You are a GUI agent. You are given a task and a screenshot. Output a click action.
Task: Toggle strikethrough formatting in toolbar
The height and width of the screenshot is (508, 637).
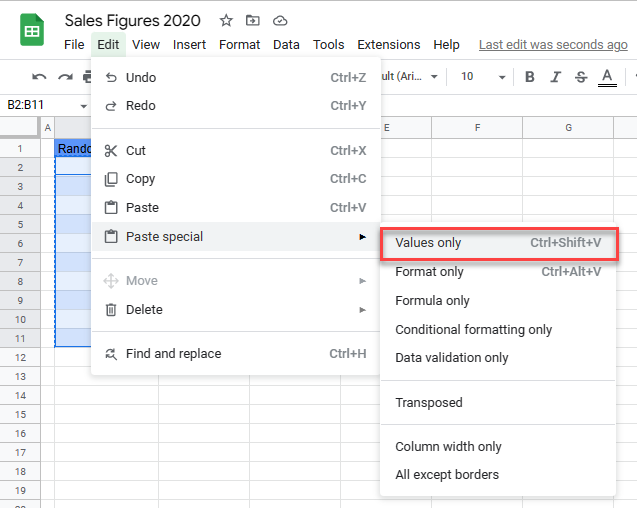point(581,77)
